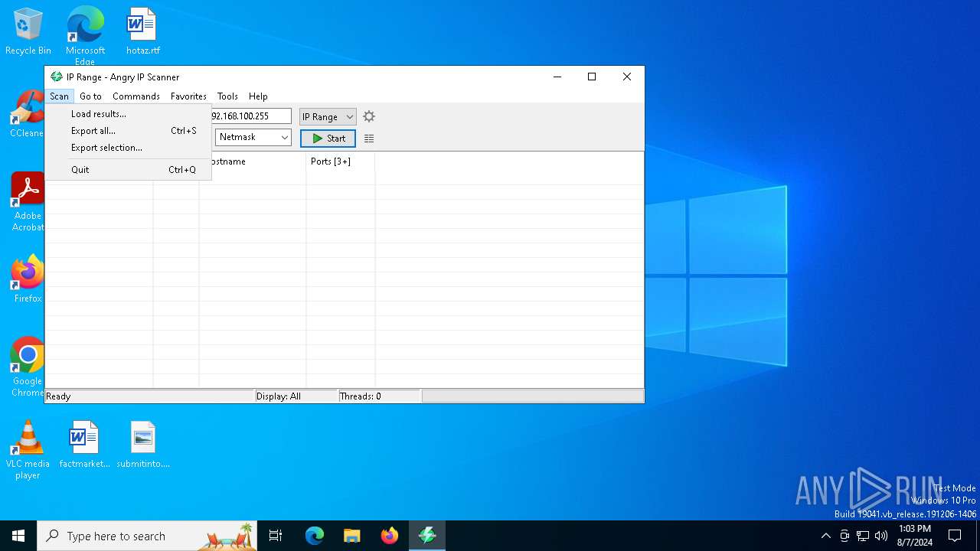Choose Export all... menu entry
This screenshot has width=980, height=551.
point(129,131)
